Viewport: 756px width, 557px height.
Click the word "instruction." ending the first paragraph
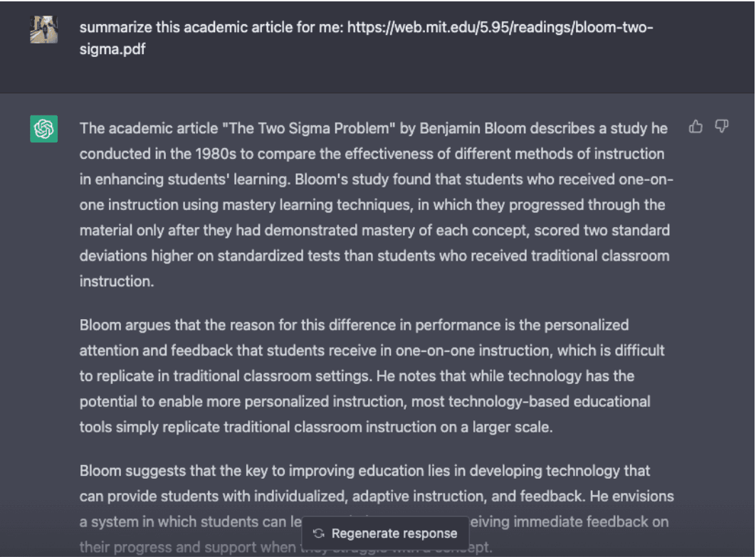click(117, 281)
